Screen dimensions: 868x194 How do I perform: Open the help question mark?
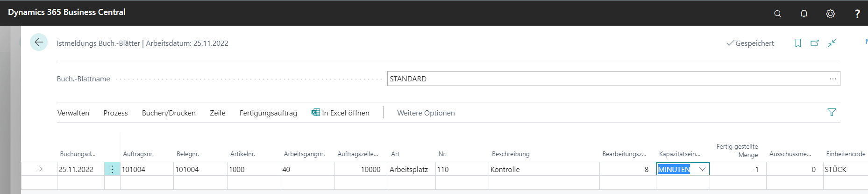[857, 14]
